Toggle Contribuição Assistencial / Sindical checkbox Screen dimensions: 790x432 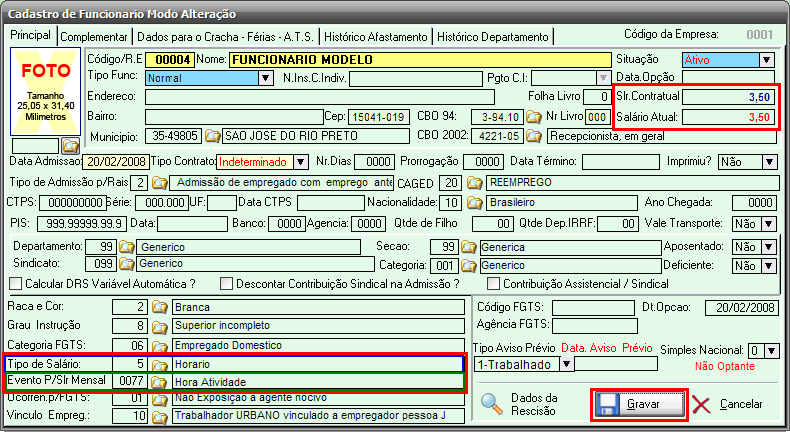493,284
